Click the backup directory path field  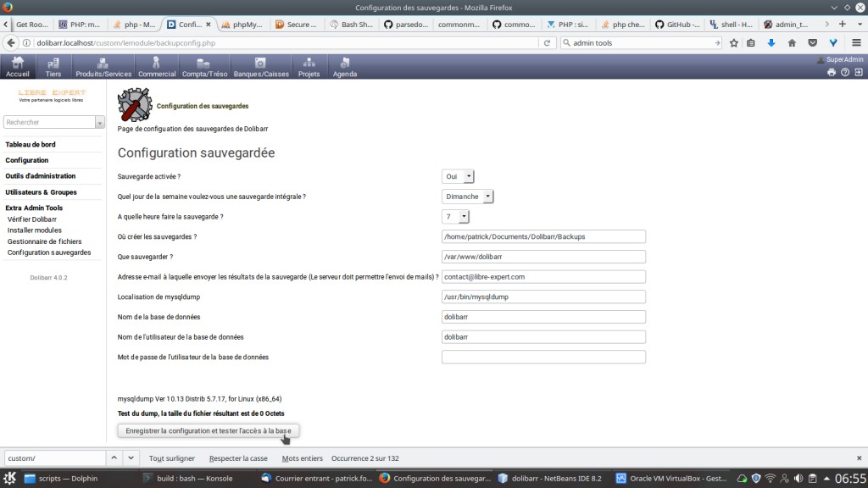pos(543,236)
